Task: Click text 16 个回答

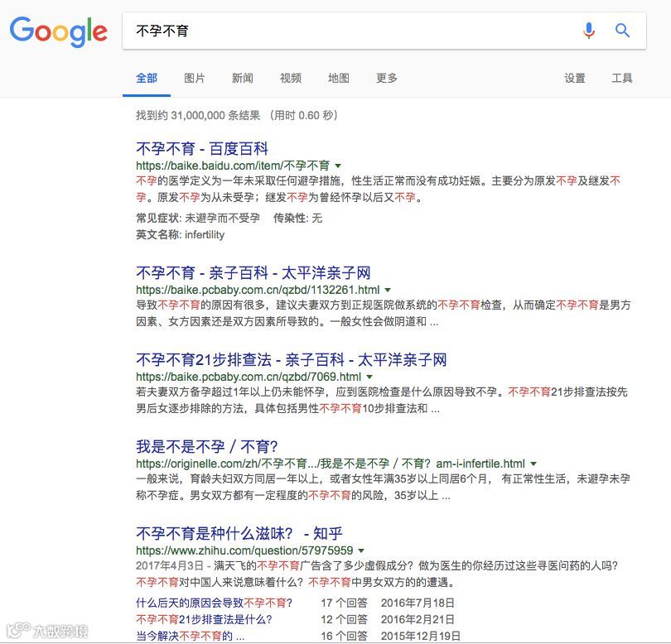Action: 345,637
